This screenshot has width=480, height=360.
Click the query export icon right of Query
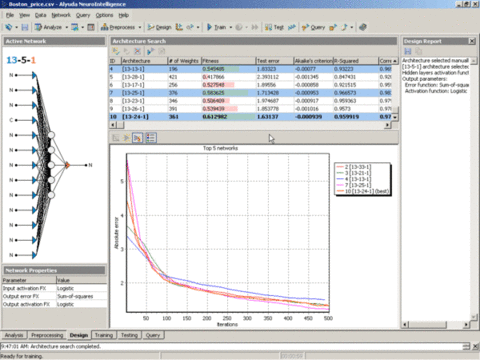333,27
